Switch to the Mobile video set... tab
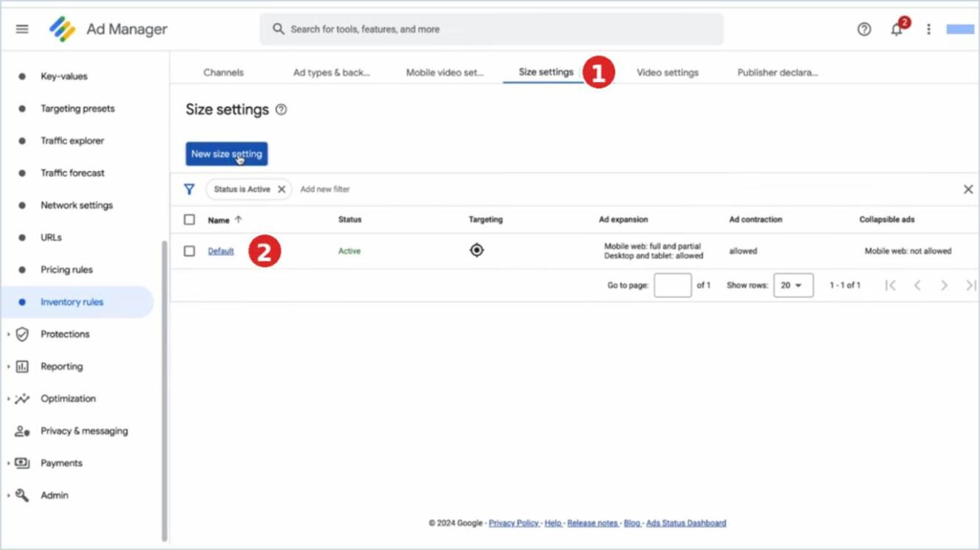The width and height of the screenshot is (980, 550). (x=445, y=72)
